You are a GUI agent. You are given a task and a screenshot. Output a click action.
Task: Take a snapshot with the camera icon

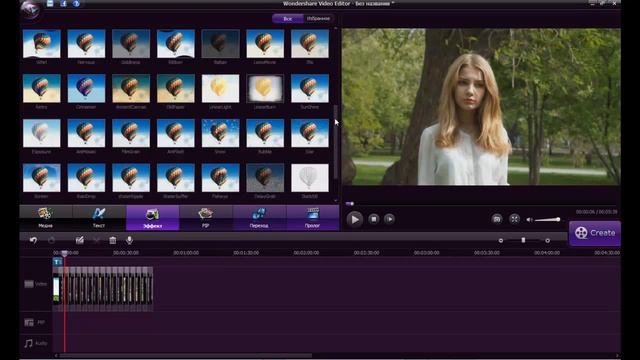pyautogui.click(x=497, y=219)
